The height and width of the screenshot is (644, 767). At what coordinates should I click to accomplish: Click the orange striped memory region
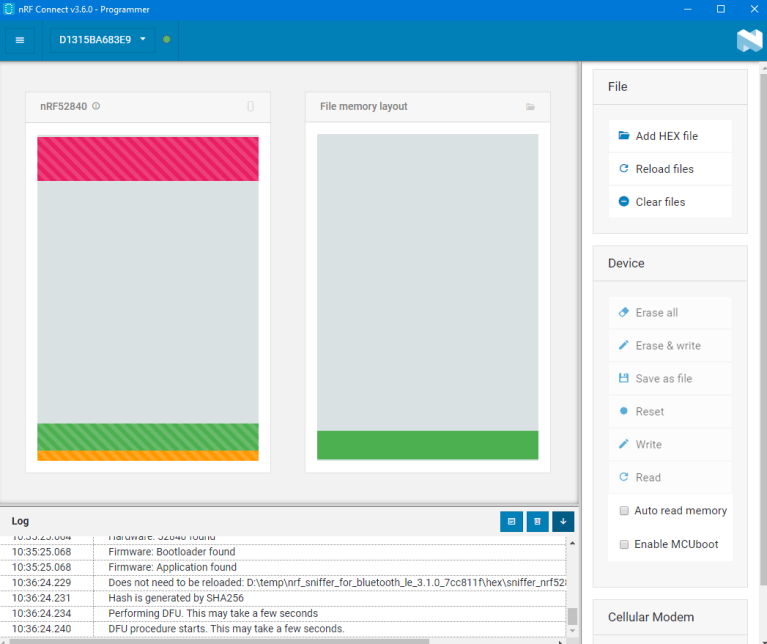point(148,456)
